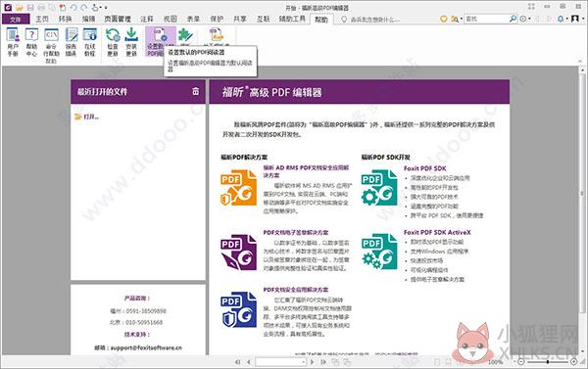Open the customize quick access toolbar dropdown
The height and width of the screenshot is (369, 588).
tap(106, 8)
